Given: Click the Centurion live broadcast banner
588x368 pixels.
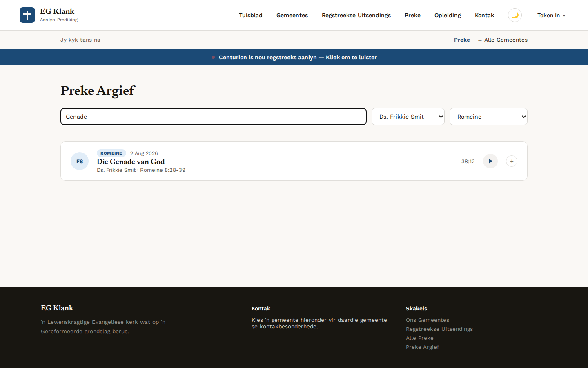Looking at the screenshot, I should pyautogui.click(x=294, y=57).
